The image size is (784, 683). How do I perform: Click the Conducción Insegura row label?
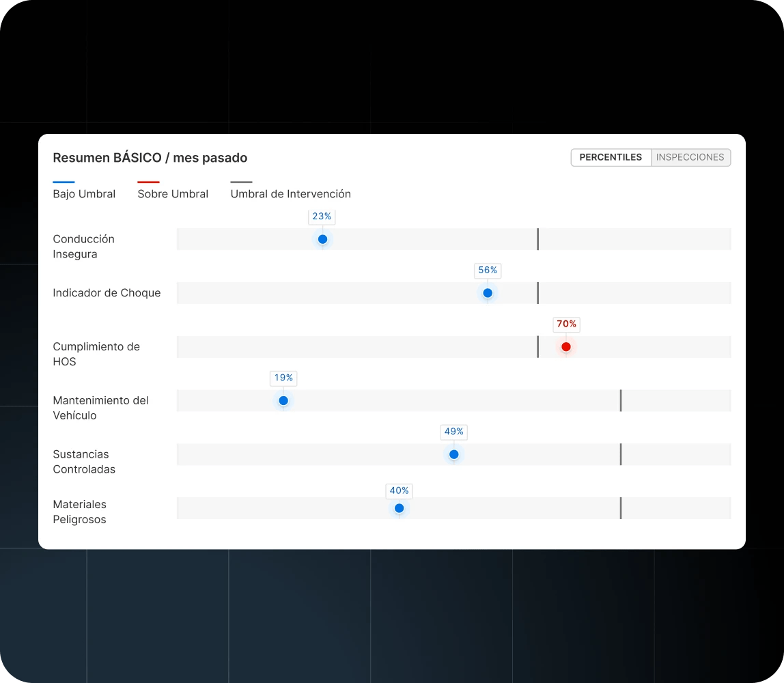click(x=83, y=247)
